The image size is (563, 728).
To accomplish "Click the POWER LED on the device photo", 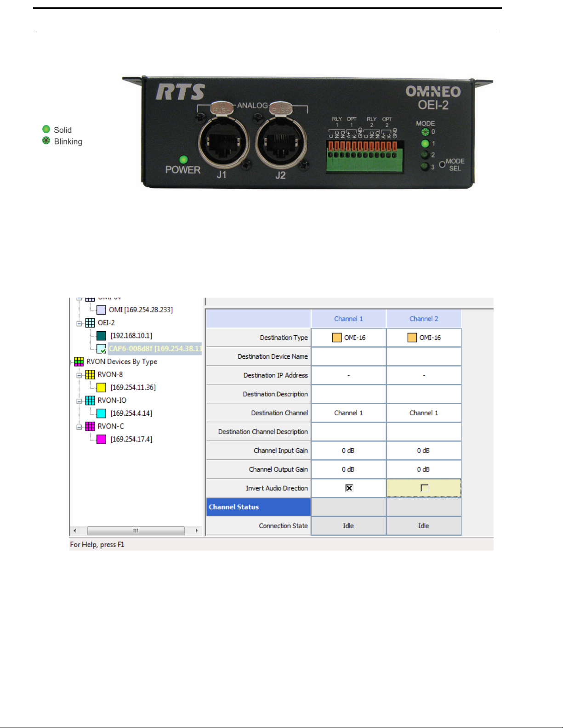I will (183, 159).
